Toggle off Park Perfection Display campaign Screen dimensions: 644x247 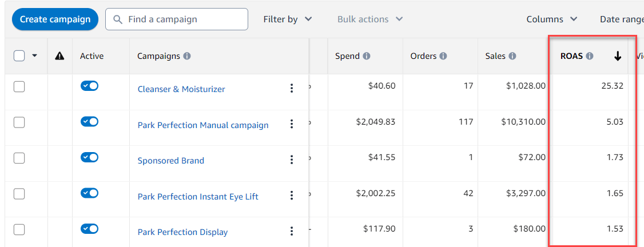89,229
